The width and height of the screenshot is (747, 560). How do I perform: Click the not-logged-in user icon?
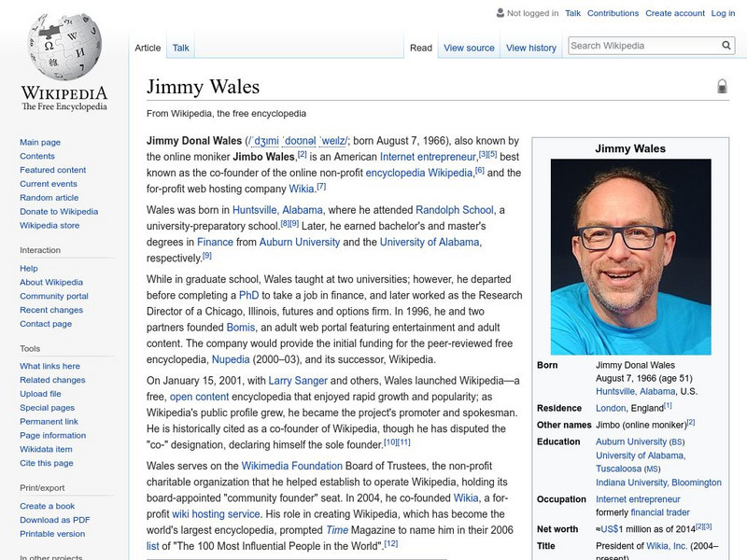500,13
